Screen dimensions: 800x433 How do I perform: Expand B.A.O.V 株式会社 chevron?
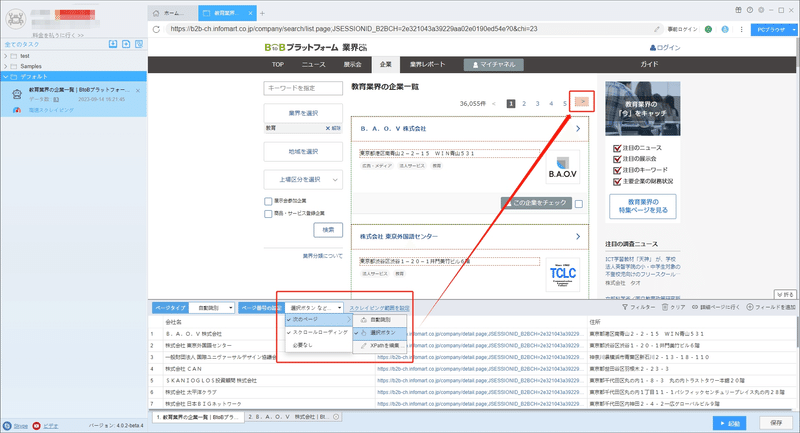(x=578, y=129)
